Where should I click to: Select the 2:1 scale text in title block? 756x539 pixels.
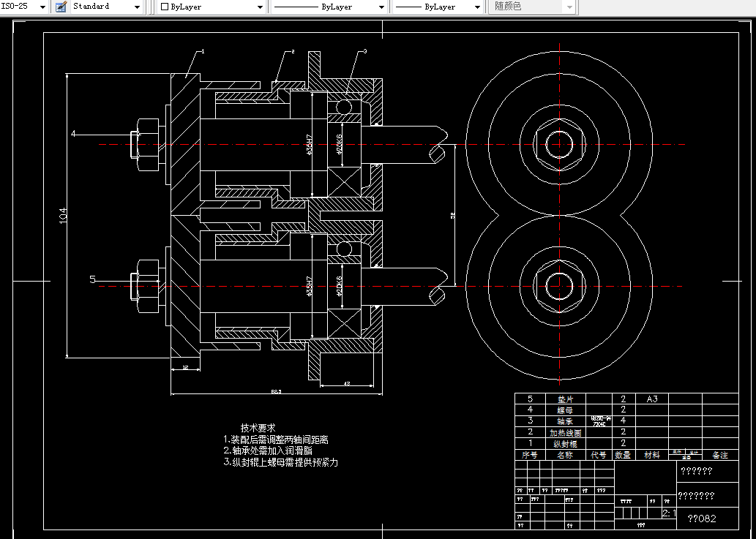[669, 513]
